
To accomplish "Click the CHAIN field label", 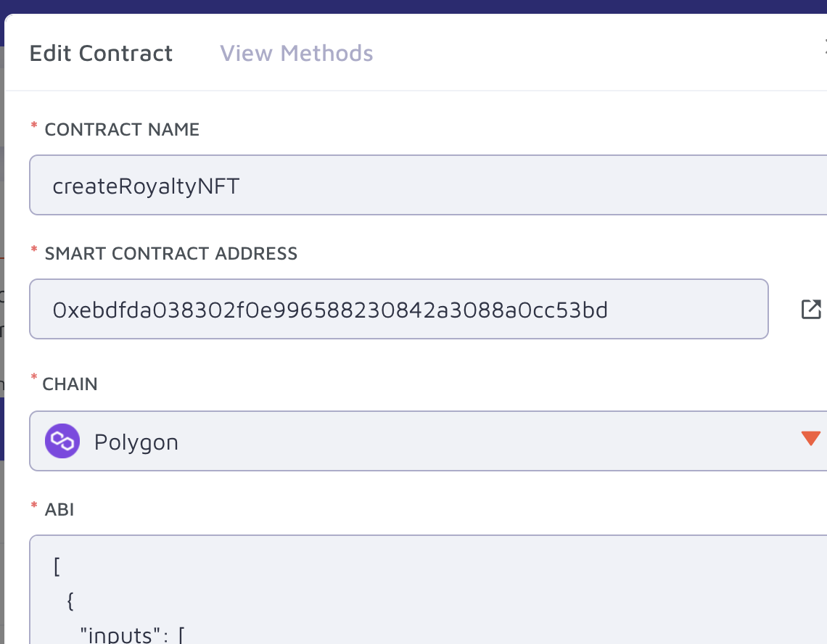I will pos(70,384).
